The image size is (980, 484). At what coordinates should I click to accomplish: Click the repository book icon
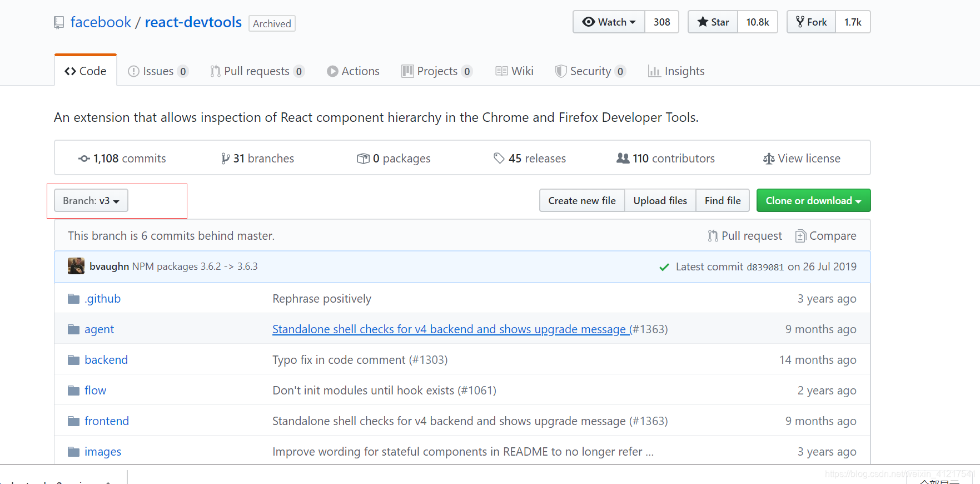coord(59,23)
